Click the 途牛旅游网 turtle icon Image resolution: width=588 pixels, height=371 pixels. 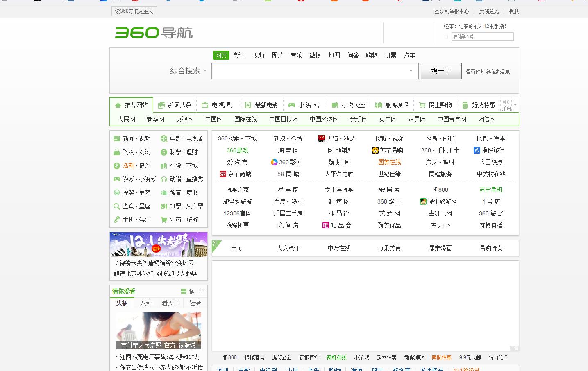(x=423, y=201)
